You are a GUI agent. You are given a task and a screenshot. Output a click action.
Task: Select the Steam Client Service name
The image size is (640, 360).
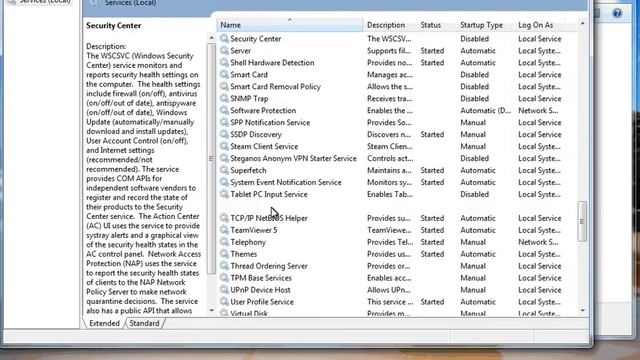coord(264,146)
